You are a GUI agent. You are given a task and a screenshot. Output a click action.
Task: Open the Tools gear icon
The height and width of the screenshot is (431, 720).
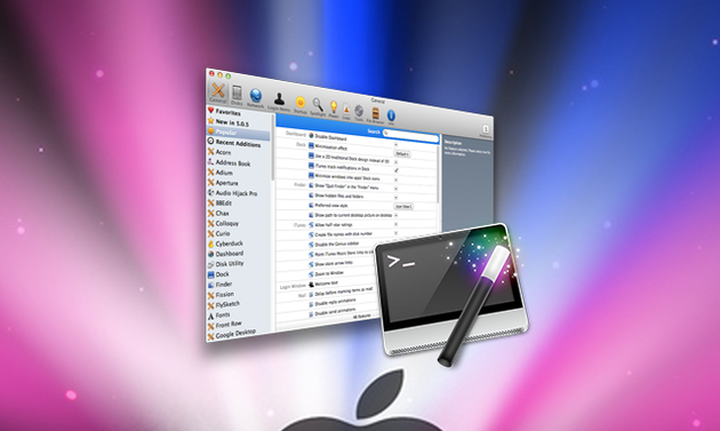(359, 113)
